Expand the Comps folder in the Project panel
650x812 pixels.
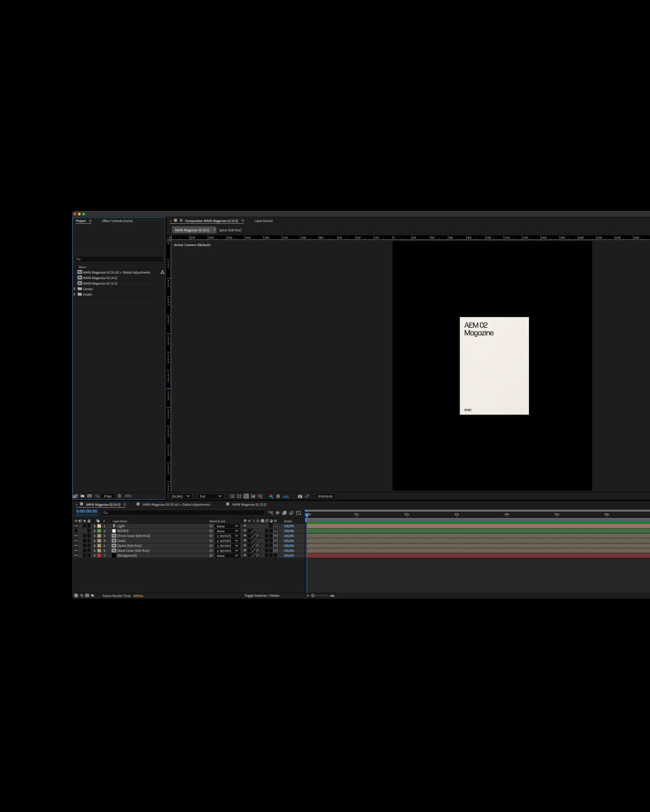75,289
